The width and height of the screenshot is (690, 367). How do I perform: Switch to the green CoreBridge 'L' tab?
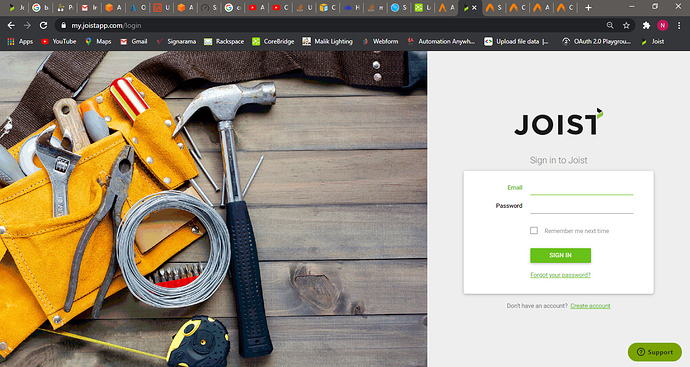422,7
